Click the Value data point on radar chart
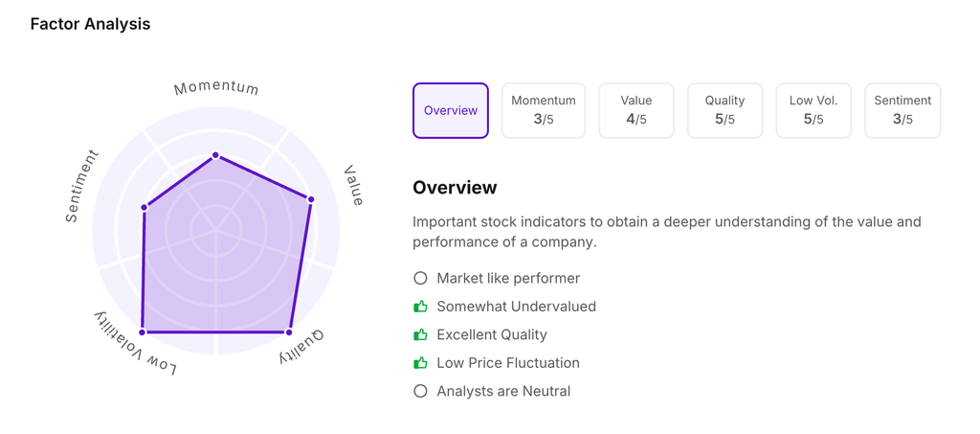The height and width of the screenshot is (434, 980). pos(311,199)
